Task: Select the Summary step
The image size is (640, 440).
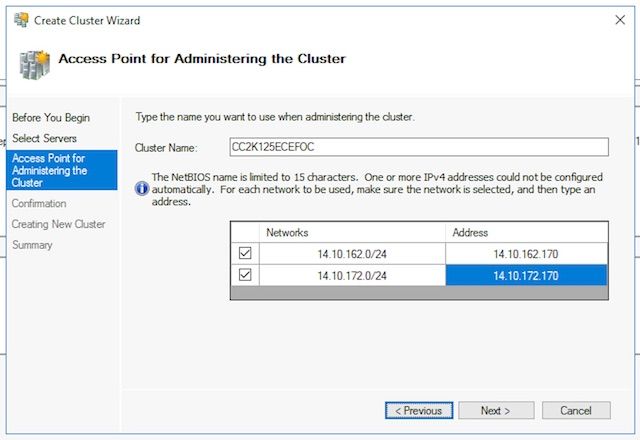Action: click(32, 245)
